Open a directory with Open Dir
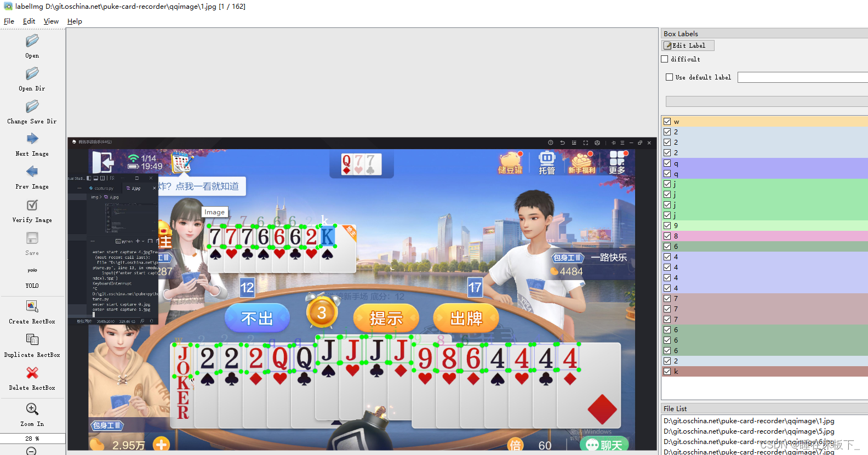The image size is (868, 455). point(32,74)
